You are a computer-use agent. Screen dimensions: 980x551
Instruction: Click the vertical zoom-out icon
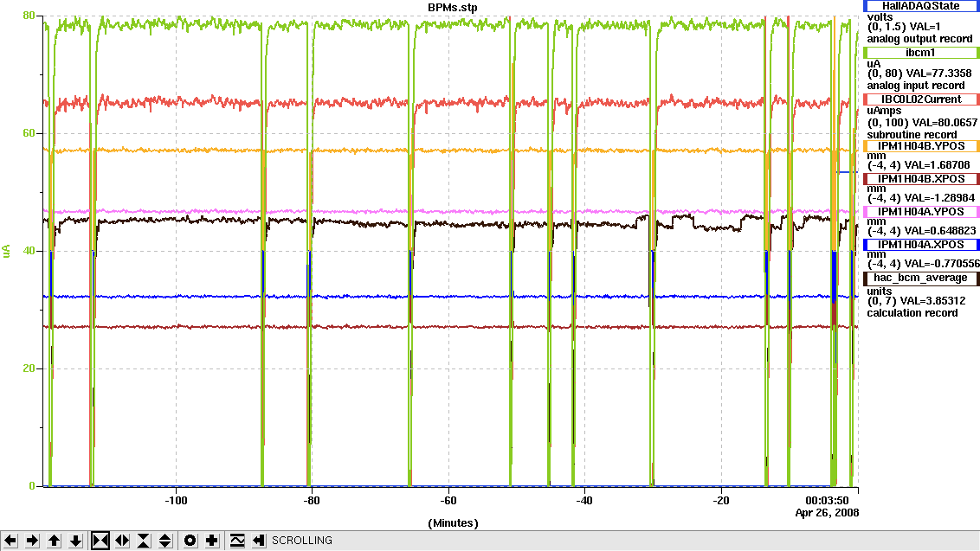165,541
